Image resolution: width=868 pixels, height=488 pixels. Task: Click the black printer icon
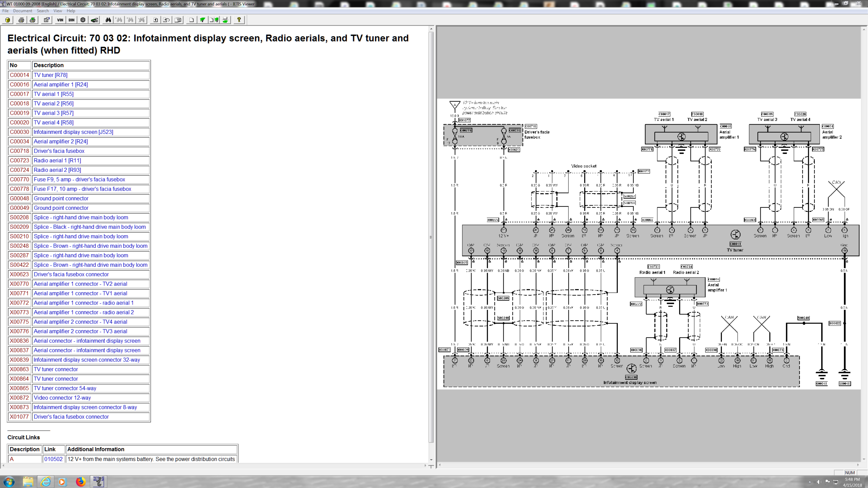click(x=21, y=20)
